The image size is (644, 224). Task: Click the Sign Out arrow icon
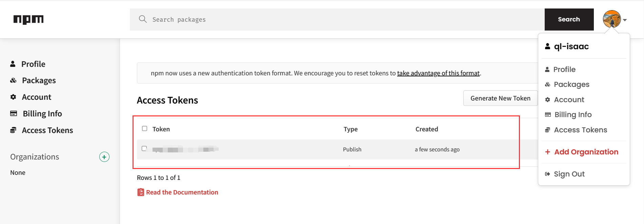click(547, 174)
